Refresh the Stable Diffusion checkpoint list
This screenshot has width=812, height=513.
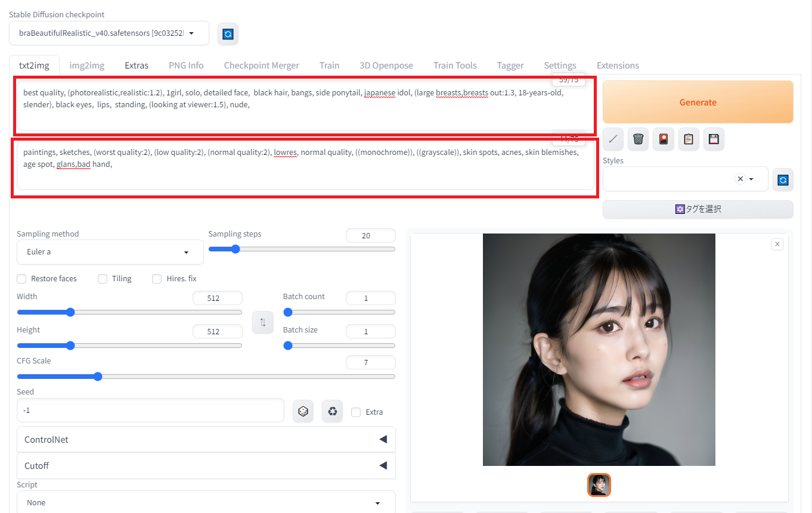pos(228,34)
